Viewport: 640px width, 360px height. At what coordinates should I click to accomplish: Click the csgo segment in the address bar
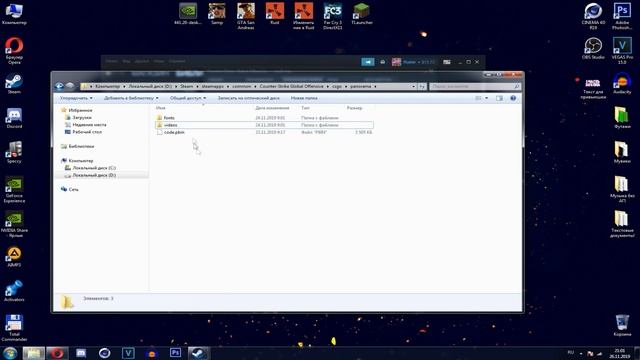point(337,87)
